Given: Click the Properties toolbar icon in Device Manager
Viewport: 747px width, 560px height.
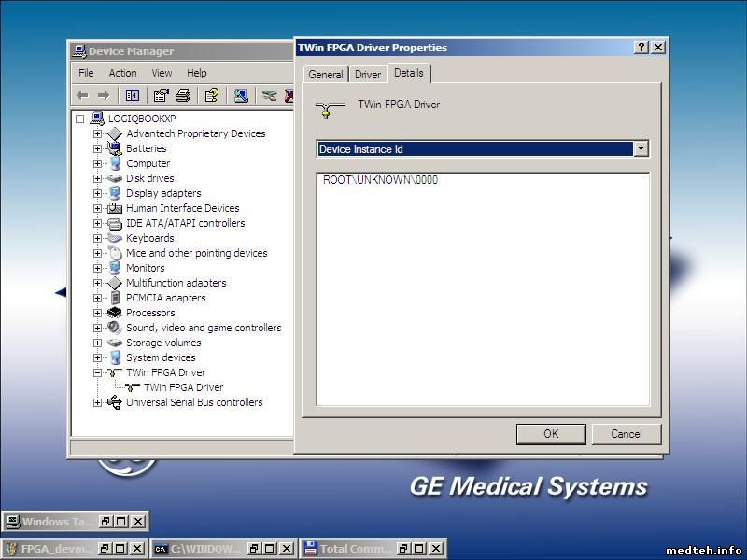Looking at the screenshot, I should pos(161,95).
